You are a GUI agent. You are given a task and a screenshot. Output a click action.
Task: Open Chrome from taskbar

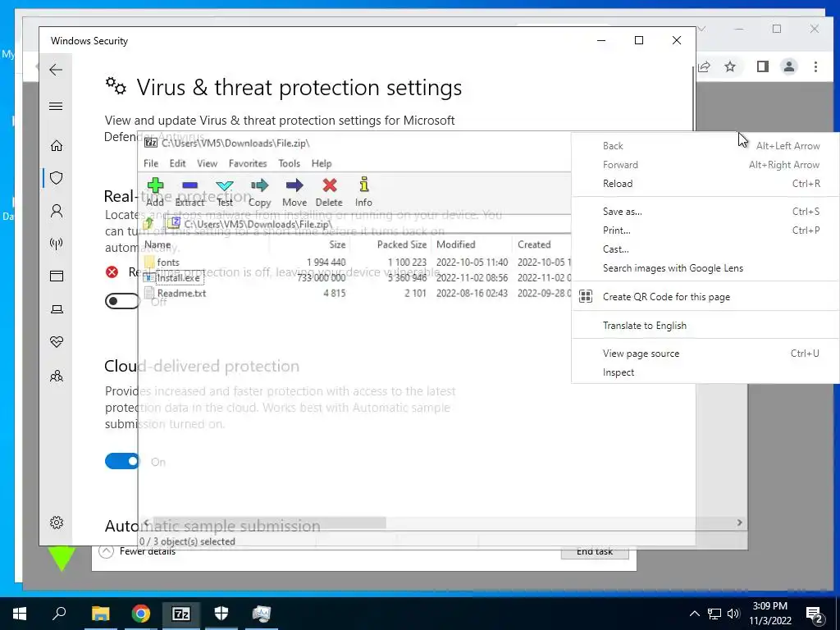pyautogui.click(x=140, y=614)
